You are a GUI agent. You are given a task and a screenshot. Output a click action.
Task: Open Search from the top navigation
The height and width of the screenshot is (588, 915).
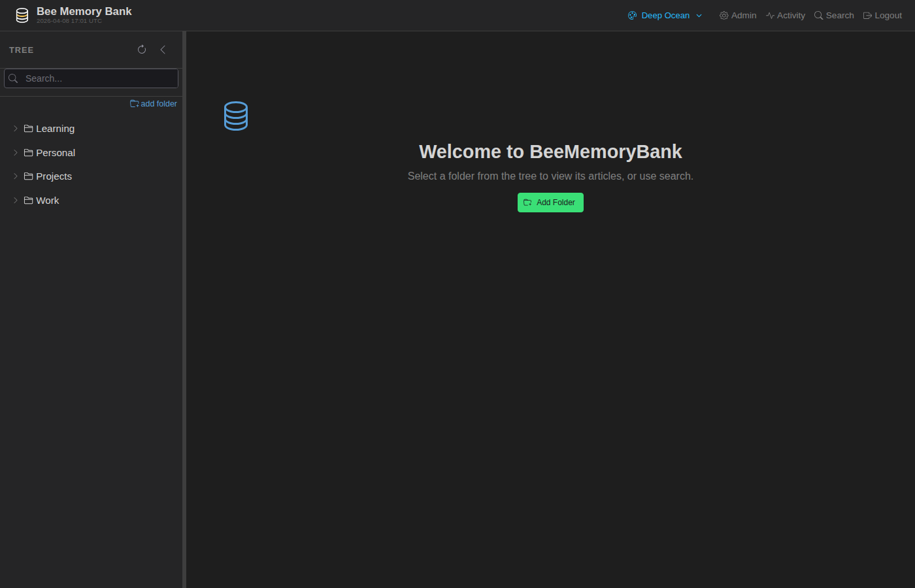click(x=834, y=16)
